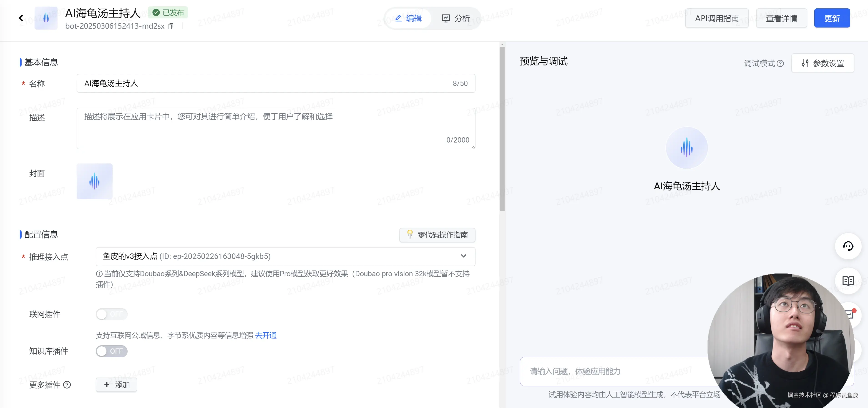This screenshot has height=408, width=868.
Task: Open the API调用指南
Action: pos(717,18)
